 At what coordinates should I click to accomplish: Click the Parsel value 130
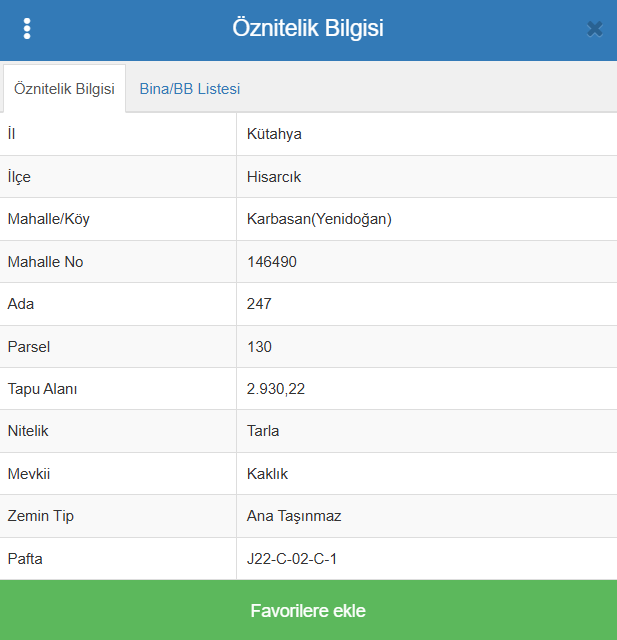coord(259,347)
